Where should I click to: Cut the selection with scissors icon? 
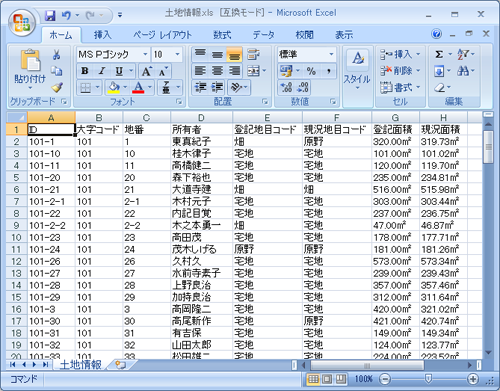(57, 54)
